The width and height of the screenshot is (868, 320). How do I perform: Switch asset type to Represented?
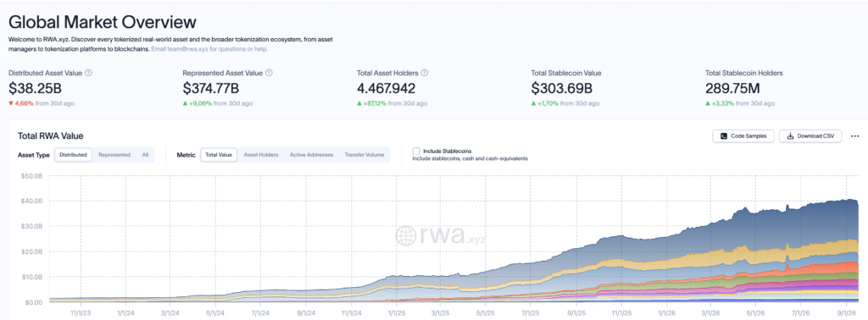point(114,155)
